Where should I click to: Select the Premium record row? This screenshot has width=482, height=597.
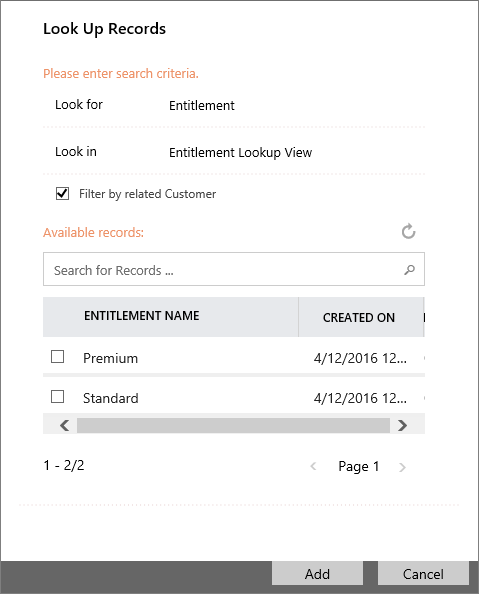tap(234, 357)
